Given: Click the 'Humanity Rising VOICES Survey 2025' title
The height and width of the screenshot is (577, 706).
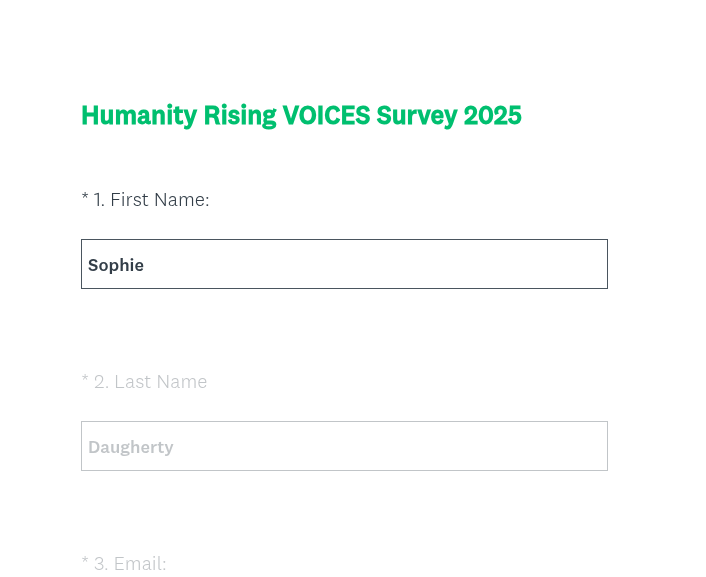Looking at the screenshot, I should (301, 115).
